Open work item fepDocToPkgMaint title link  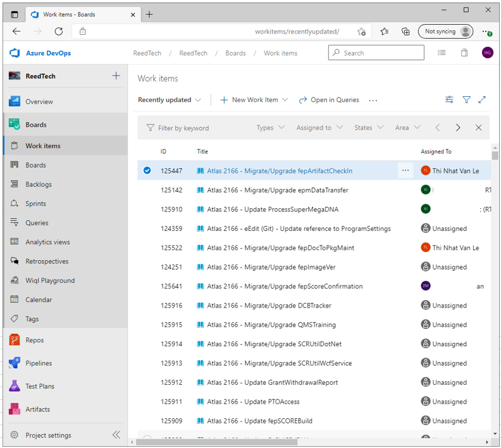click(281, 248)
